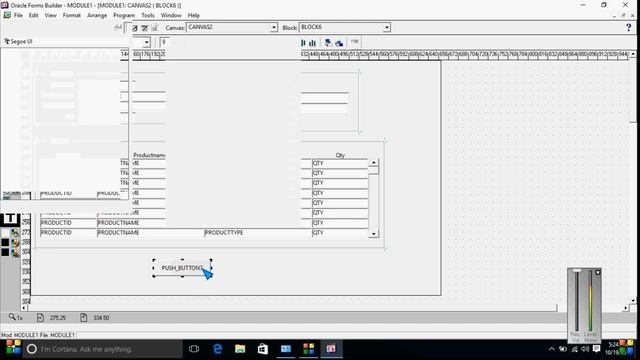Click the text color tool icon
Viewport: 640px width, 360px height.
pos(15,253)
